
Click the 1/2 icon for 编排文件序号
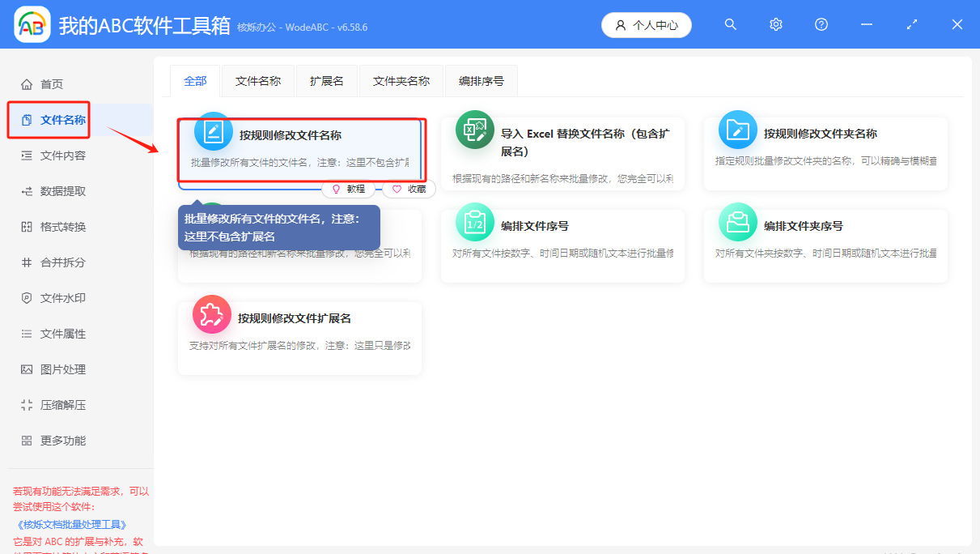point(476,224)
